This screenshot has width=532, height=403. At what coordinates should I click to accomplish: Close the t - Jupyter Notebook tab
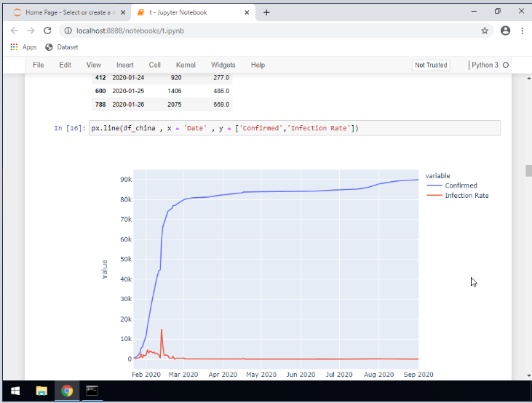[247, 12]
